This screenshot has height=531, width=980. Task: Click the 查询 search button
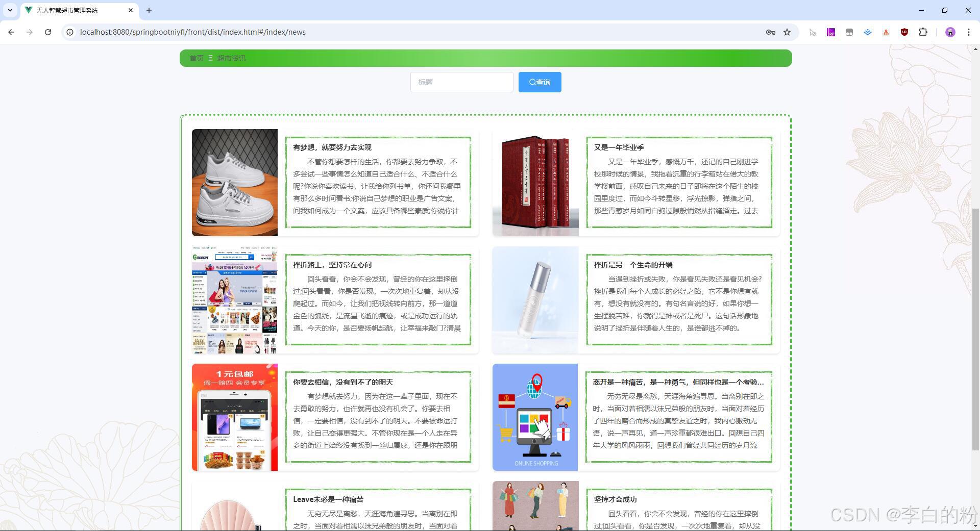click(x=540, y=82)
